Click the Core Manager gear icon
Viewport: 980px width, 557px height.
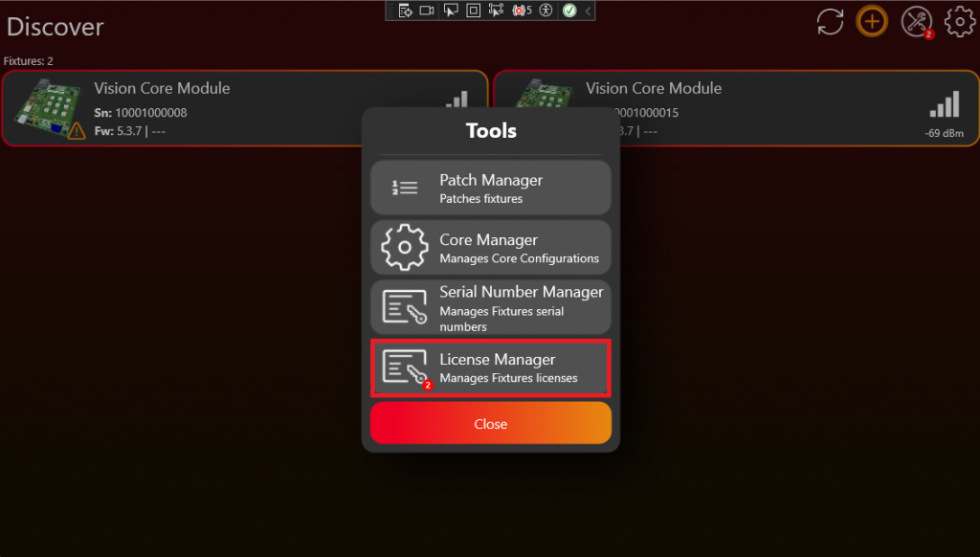tap(405, 247)
